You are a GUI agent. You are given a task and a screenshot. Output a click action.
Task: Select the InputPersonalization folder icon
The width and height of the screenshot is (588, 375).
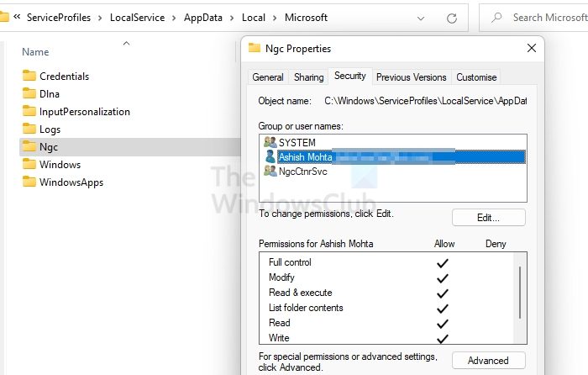tap(29, 112)
